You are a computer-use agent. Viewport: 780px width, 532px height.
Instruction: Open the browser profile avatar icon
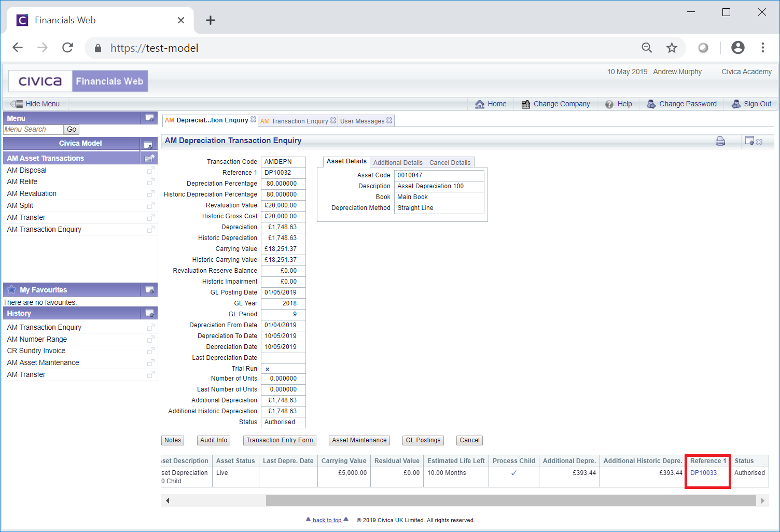click(x=737, y=48)
